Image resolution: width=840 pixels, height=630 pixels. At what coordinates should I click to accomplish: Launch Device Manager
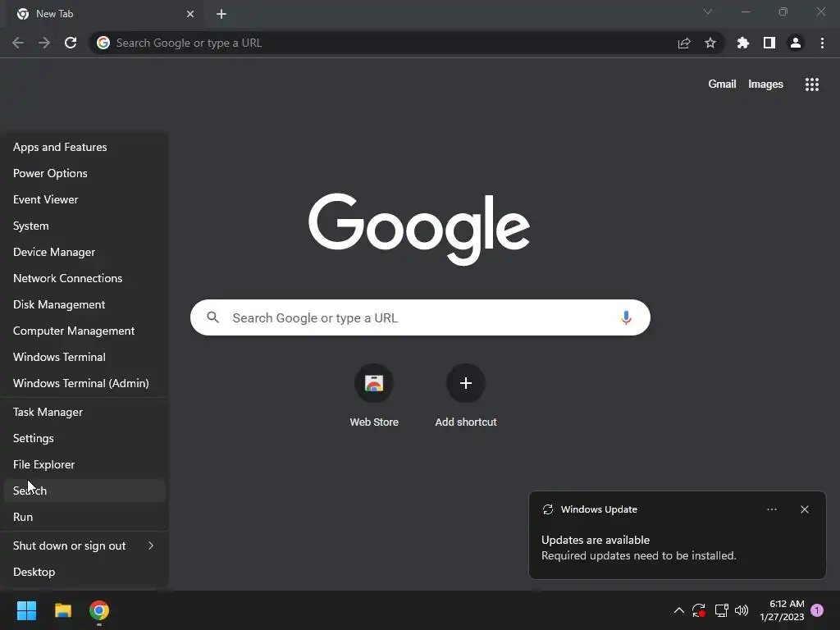click(84, 253)
